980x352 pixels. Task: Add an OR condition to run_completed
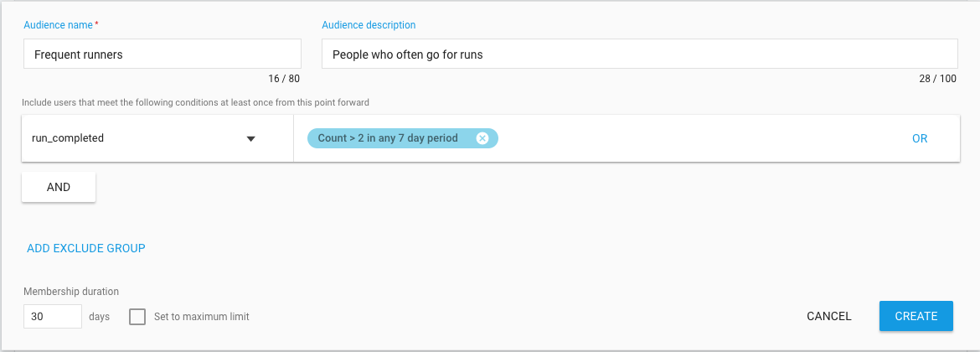click(x=920, y=139)
